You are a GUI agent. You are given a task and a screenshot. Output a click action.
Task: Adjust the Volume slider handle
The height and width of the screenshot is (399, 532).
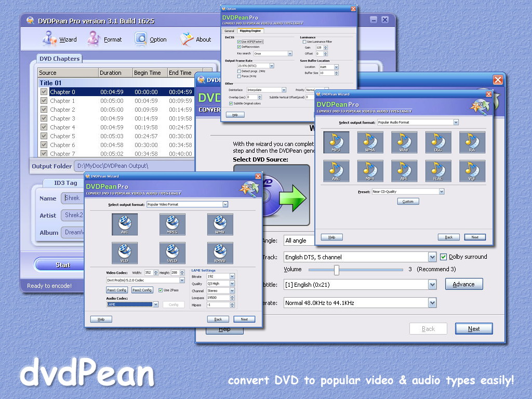point(336,270)
